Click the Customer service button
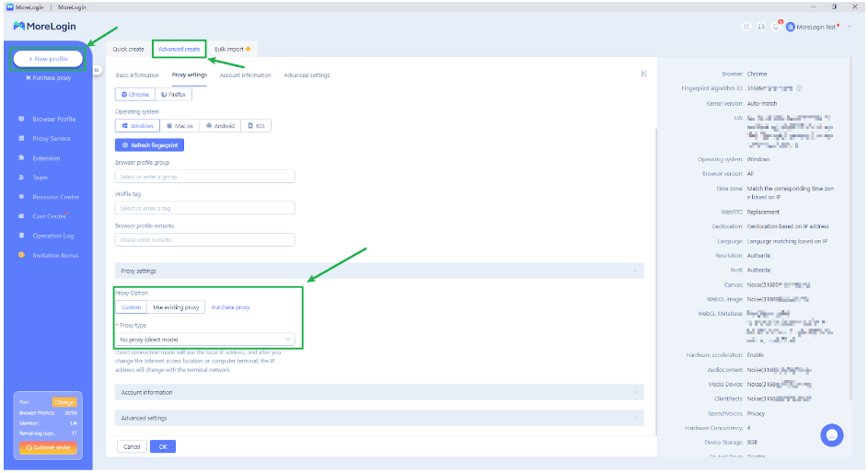 [x=48, y=447]
